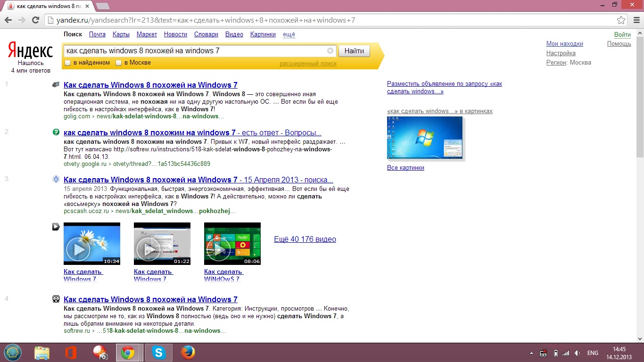Open the Windows 7 desktop image thumbnail
The image size is (644, 362).
[x=425, y=138]
